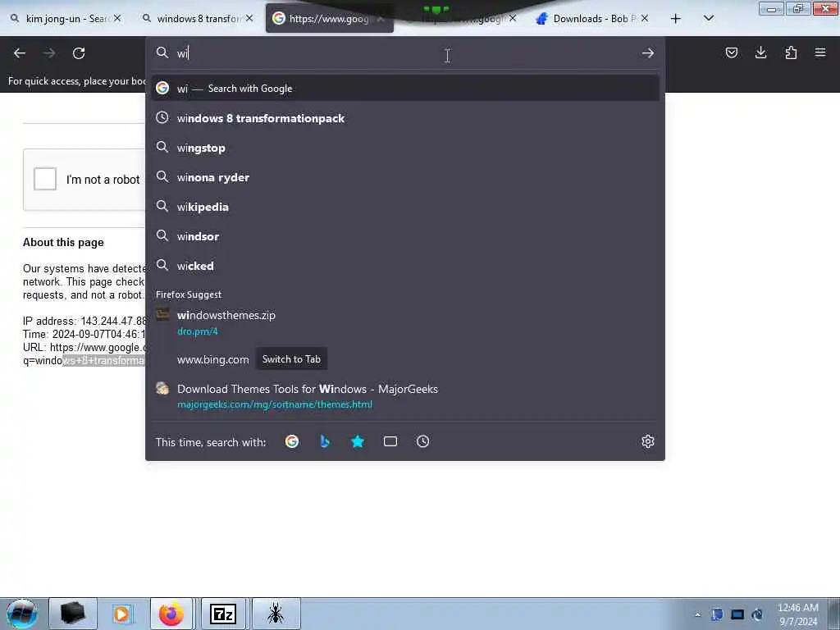Open search settings gear icon
This screenshot has height=630, width=840.
tap(648, 441)
